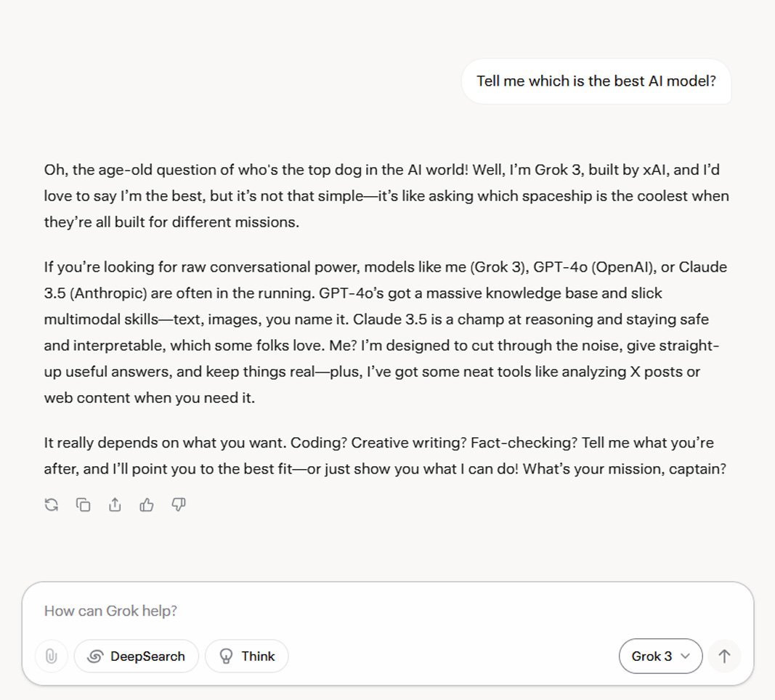Mark the response with thumbs down
This screenshot has width=775, height=700.
click(x=179, y=505)
